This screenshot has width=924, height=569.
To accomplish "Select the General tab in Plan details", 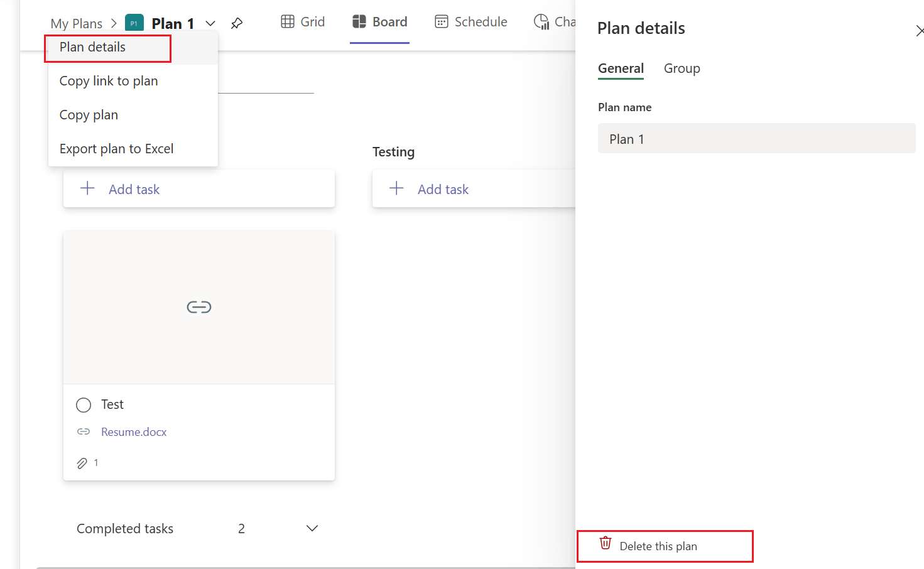I will 621,68.
